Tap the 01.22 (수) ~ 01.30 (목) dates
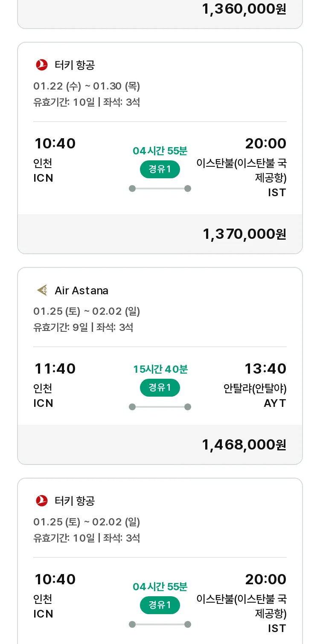Viewport: 320px width, 644px height. [x=87, y=86]
